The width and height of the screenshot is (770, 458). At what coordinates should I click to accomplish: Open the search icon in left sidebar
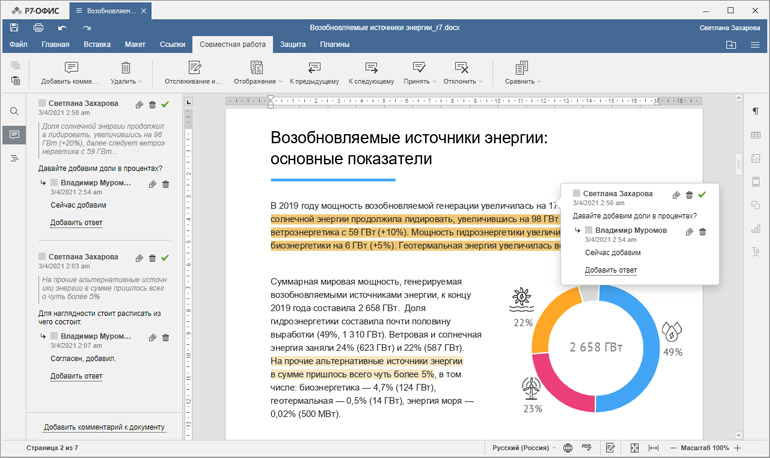14,112
